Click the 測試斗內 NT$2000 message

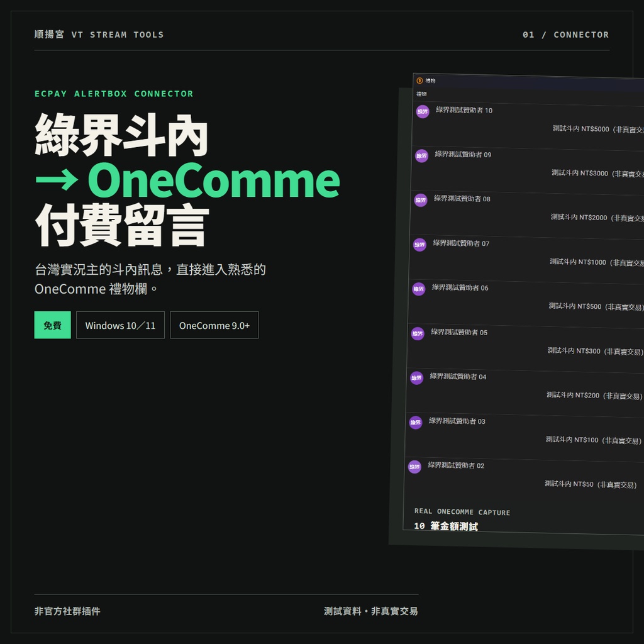tap(597, 218)
